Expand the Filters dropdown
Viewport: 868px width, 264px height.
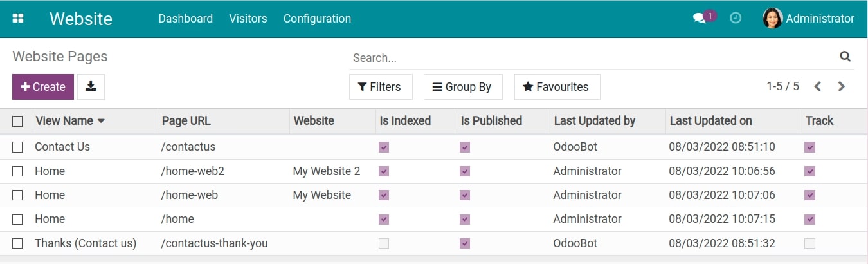(x=379, y=87)
